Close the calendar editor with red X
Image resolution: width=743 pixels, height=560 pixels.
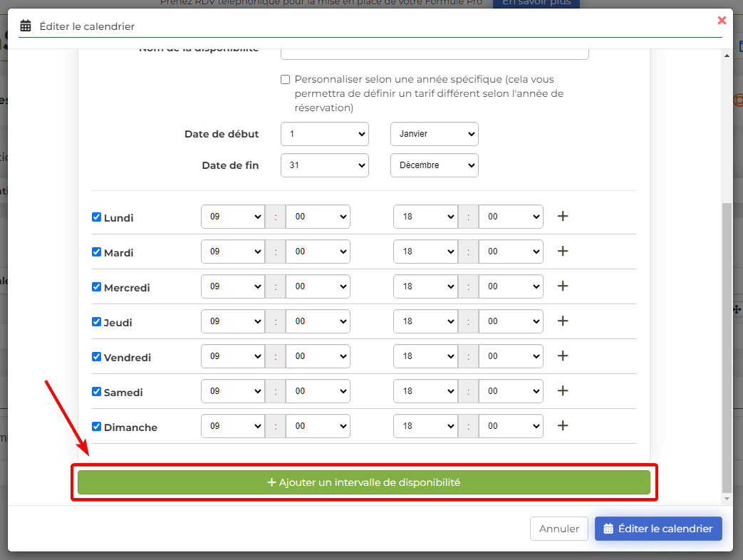click(722, 21)
